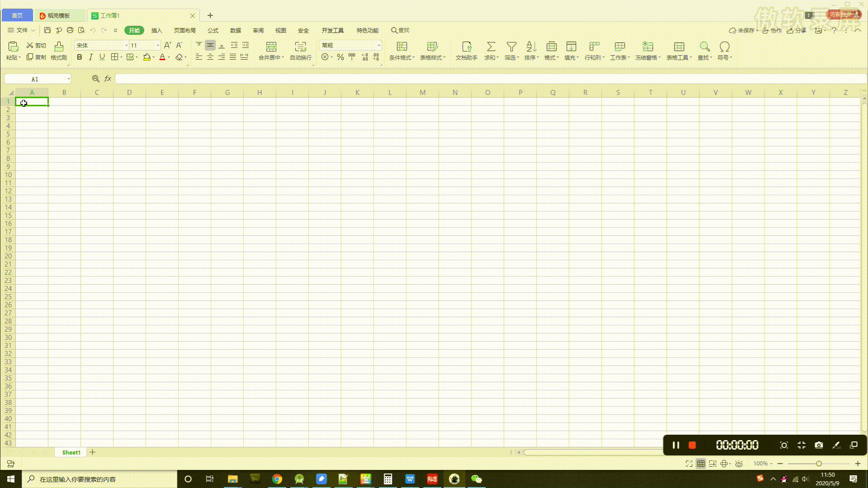The width and height of the screenshot is (868, 488).
Task: Click the Symbol (符号) omega icon
Action: (x=724, y=47)
